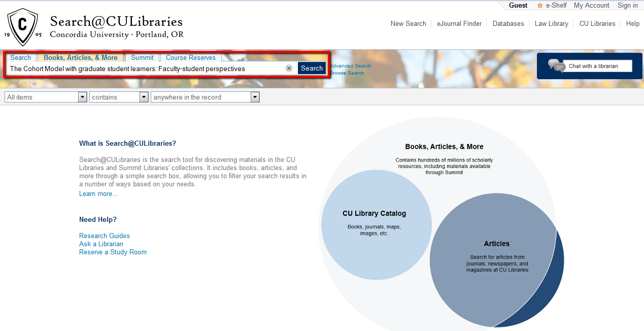Click the Chat with a librarian box
Image resolution: width=644 pixels, height=331 pixels.
[x=598, y=66]
